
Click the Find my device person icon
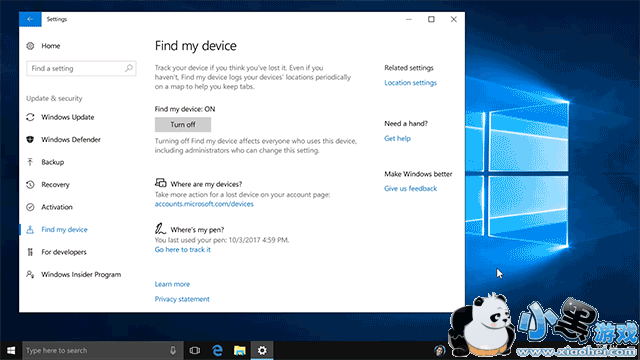(30, 229)
